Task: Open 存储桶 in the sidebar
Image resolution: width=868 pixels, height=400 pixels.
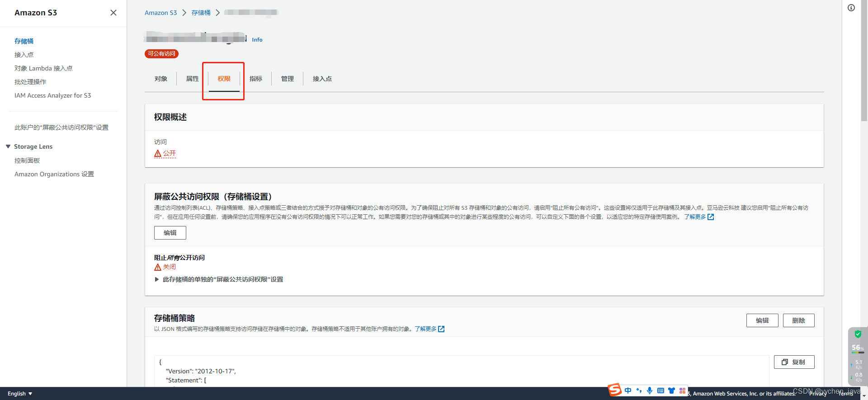Action: [24, 41]
